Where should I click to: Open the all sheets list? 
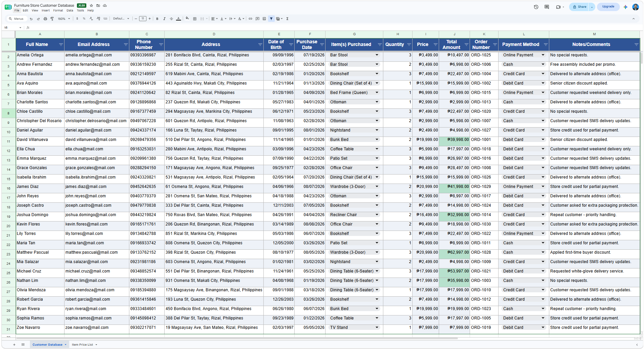(23, 345)
